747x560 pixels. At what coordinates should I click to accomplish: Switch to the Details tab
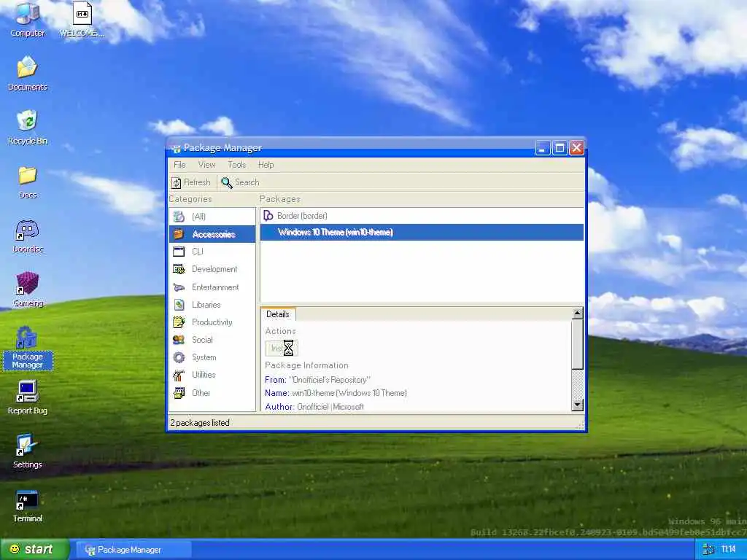(x=278, y=314)
